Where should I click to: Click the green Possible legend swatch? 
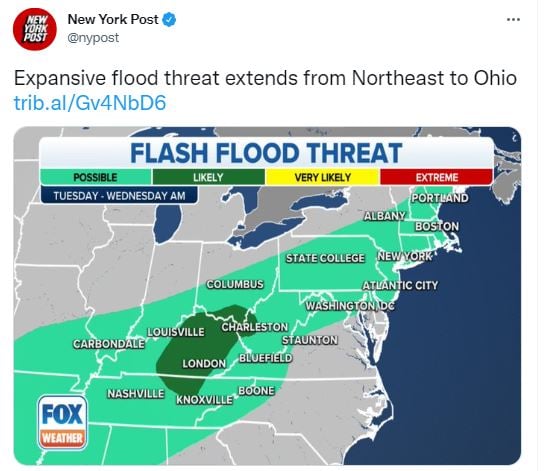(x=95, y=177)
